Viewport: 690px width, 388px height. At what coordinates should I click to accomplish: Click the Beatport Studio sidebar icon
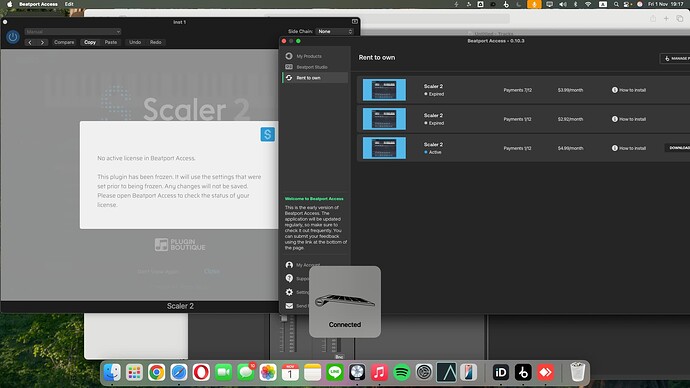(289, 67)
